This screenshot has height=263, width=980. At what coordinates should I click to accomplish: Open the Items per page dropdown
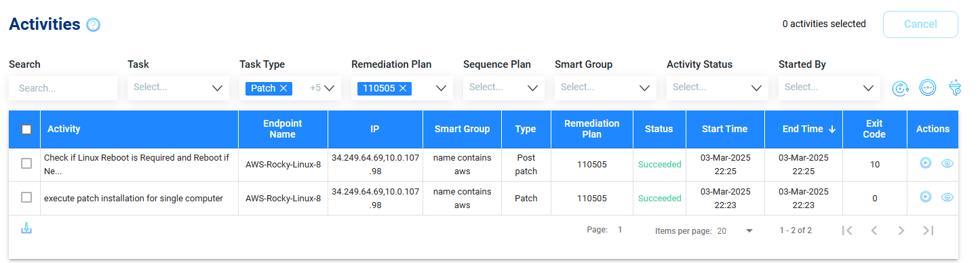coord(735,231)
